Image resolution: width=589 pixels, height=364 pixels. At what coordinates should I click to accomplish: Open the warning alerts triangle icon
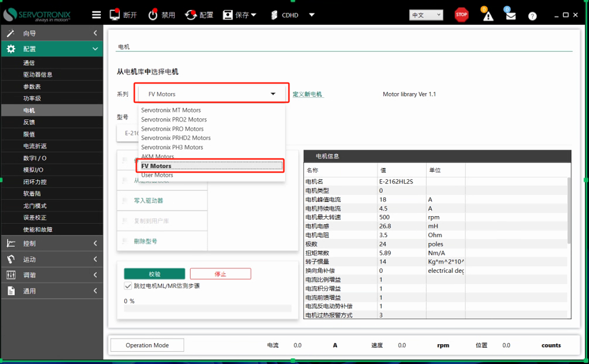pos(488,16)
